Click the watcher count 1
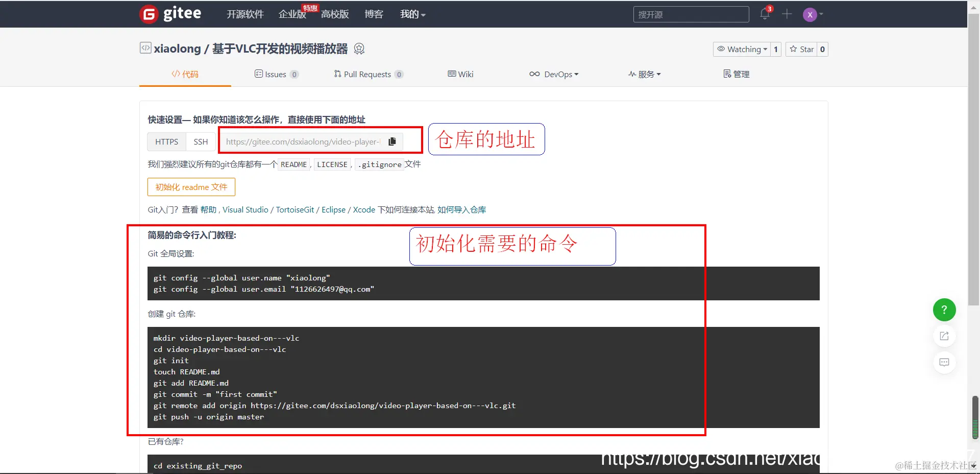This screenshot has width=980, height=474. pyautogui.click(x=776, y=49)
